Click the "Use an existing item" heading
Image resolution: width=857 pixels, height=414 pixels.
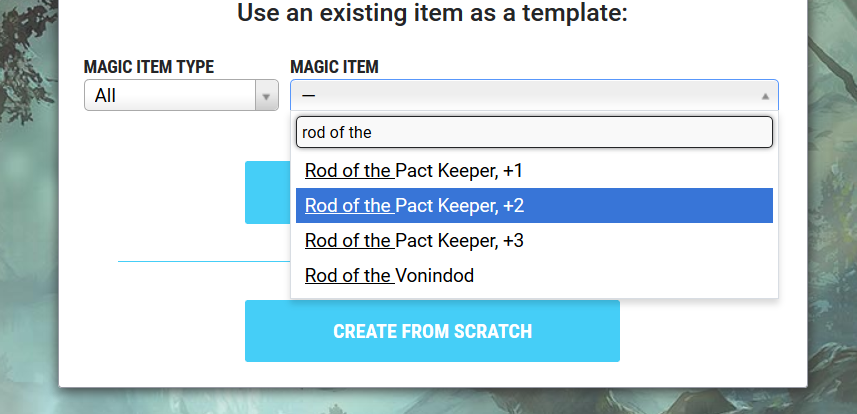pos(432,13)
